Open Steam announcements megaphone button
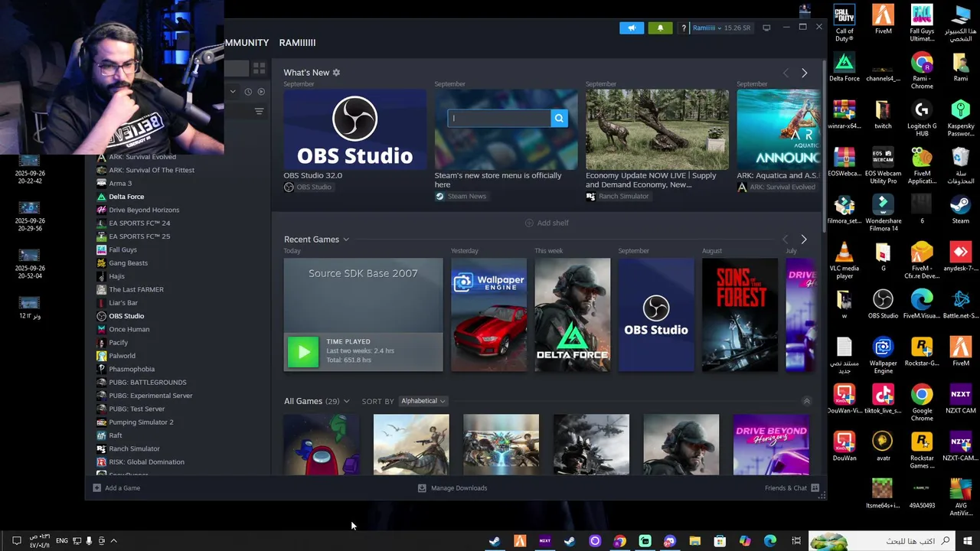This screenshot has height=551, width=980. 632,28
